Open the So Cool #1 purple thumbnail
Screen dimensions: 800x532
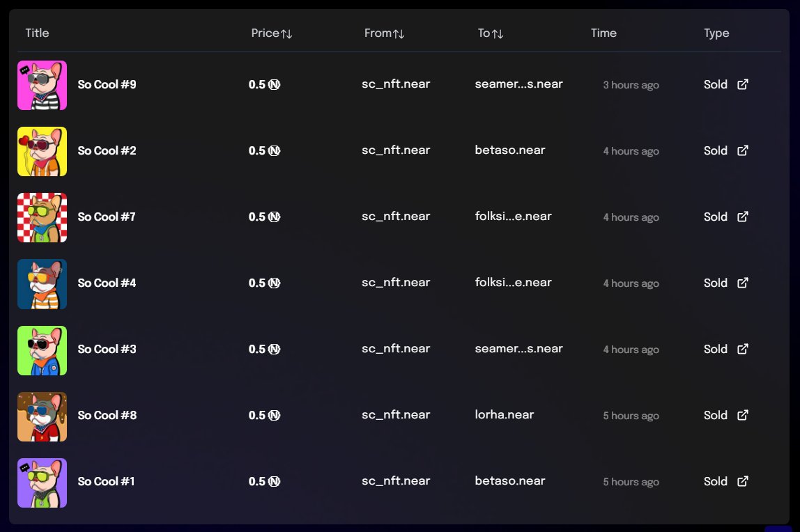42,483
